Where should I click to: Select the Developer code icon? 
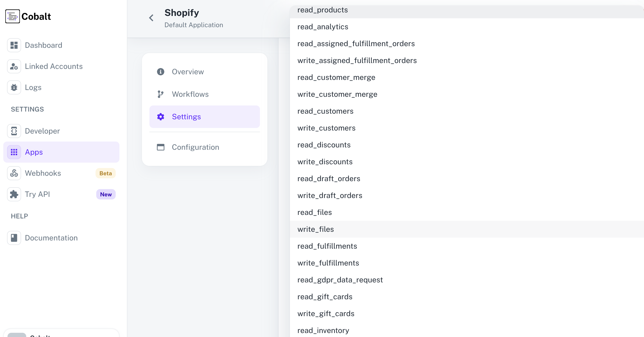tap(14, 131)
